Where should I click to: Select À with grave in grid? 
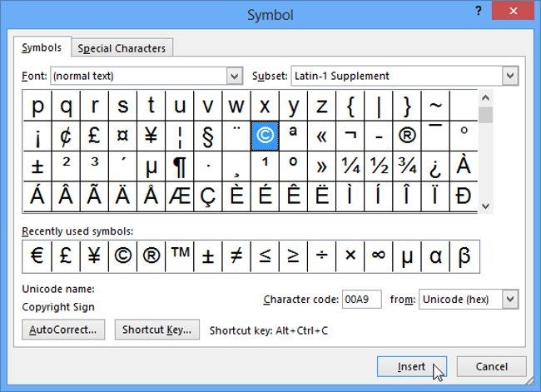464,166
